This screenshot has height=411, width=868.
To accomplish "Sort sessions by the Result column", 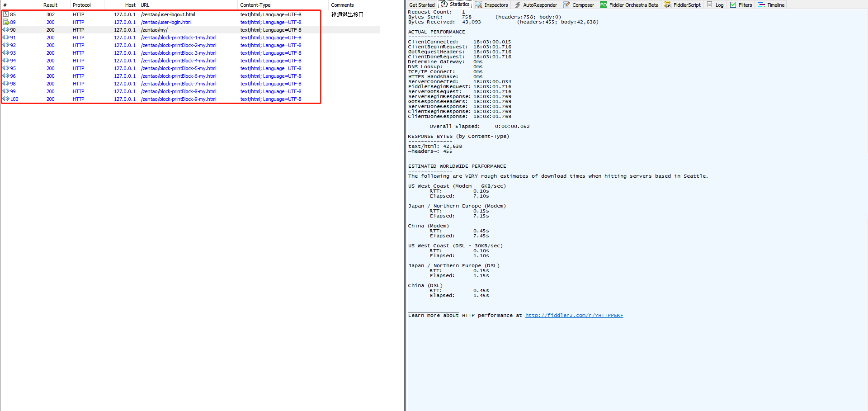I will click(50, 5).
